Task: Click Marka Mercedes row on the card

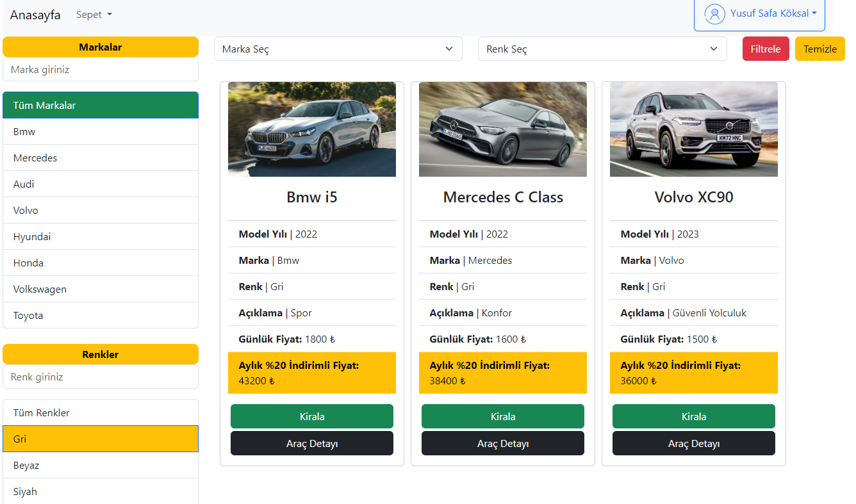Action: [x=503, y=260]
